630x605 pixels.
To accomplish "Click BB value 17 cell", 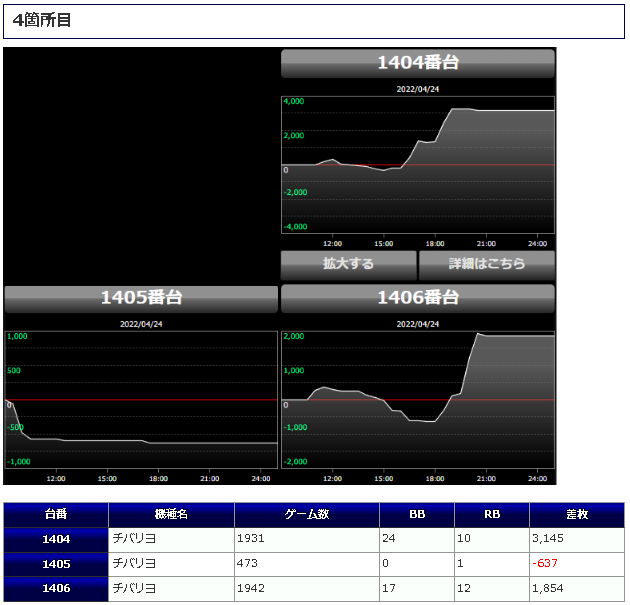I will [x=417, y=589].
